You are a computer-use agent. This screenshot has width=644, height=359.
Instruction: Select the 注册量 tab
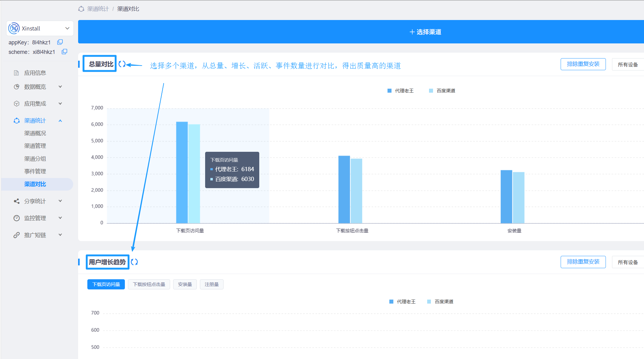coord(212,284)
